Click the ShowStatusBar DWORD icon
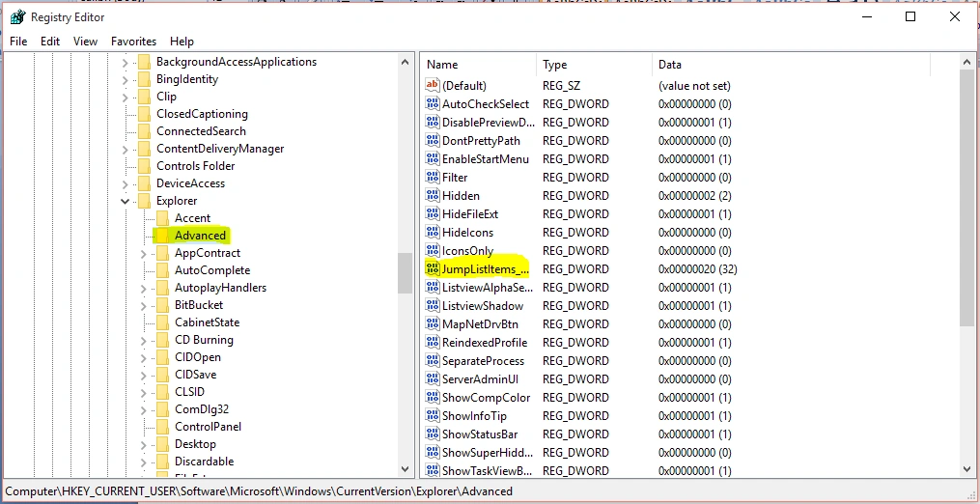980x504 pixels. tap(432, 434)
